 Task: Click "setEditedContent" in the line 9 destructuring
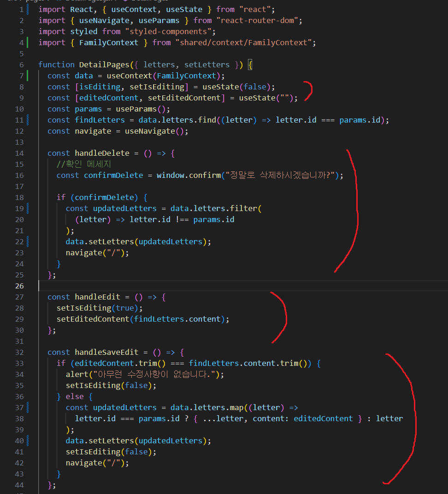(184, 98)
